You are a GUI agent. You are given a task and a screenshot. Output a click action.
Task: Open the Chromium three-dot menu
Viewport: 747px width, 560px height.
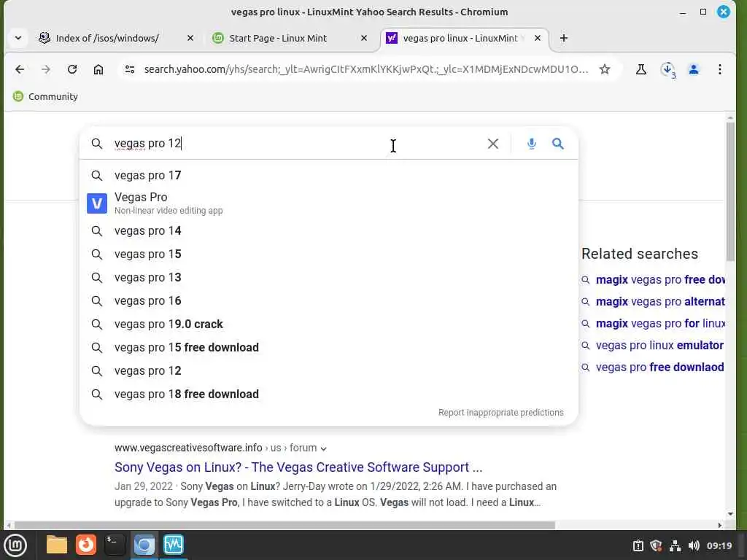pyautogui.click(x=719, y=69)
